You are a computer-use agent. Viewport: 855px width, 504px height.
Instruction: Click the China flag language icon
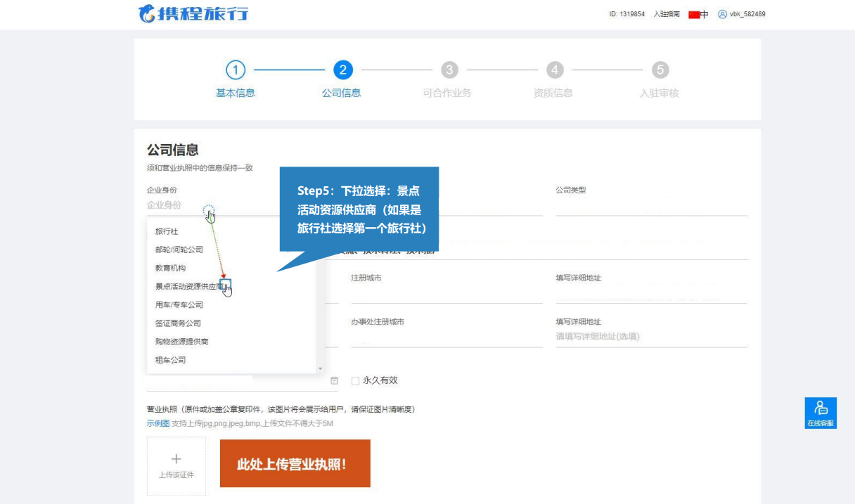[695, 14]
